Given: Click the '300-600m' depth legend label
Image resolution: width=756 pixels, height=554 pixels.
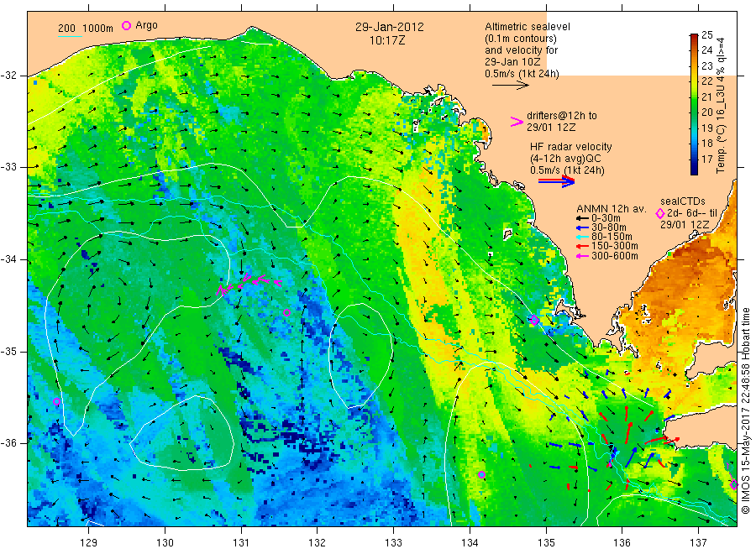Looking at the screenshot, I should click(615, 256).
